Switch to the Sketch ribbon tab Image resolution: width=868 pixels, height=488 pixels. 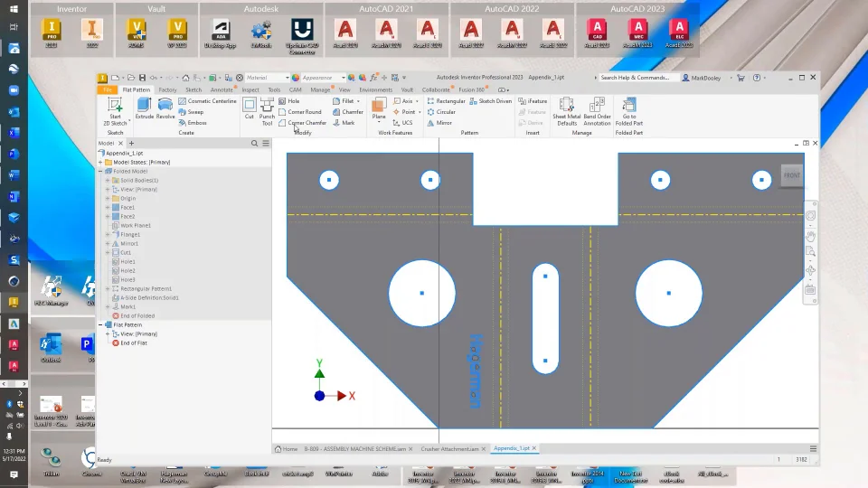click(193, 90)
